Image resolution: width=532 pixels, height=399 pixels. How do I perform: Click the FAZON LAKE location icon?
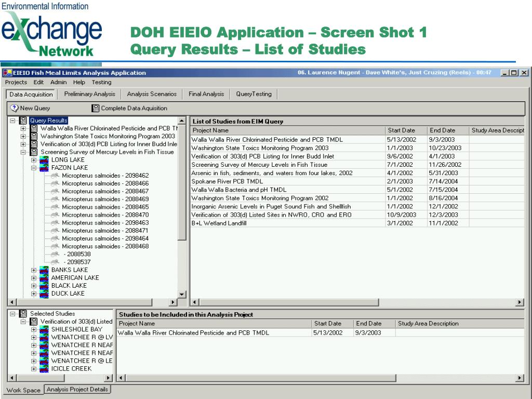coord(44,168)
